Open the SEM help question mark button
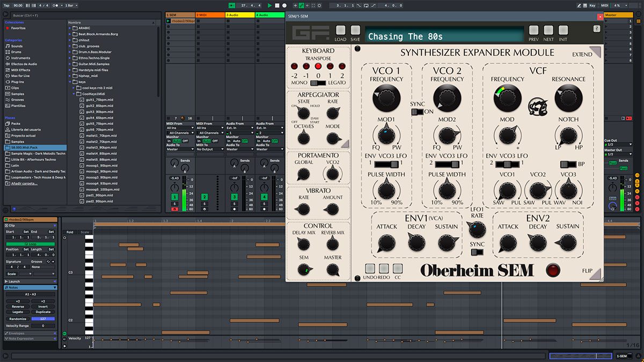 596,28
